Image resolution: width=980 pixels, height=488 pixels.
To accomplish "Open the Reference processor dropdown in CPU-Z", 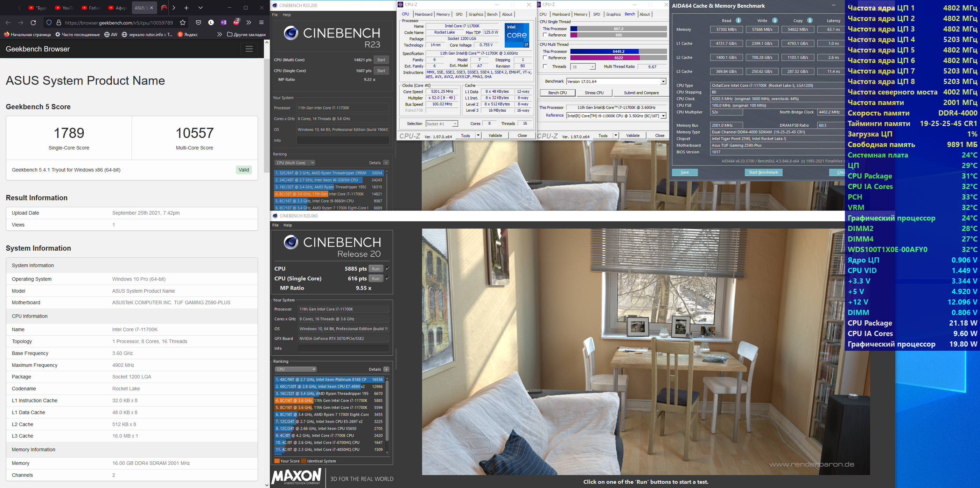I will [x=663, y=116].
